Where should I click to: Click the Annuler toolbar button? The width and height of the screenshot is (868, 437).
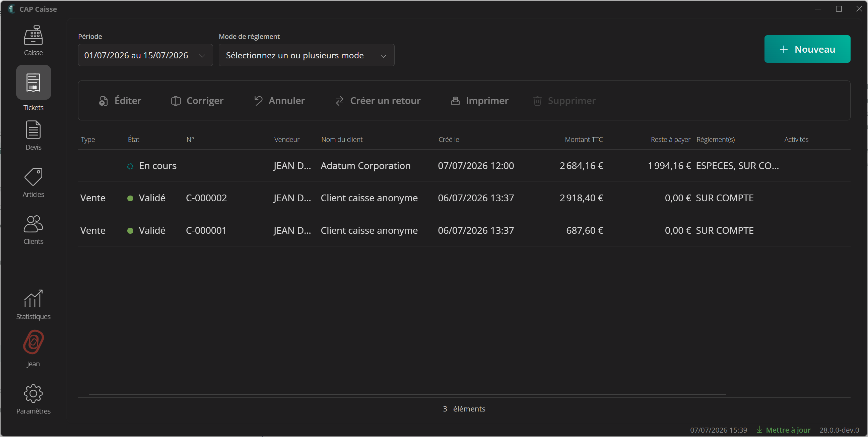point(279,101)
